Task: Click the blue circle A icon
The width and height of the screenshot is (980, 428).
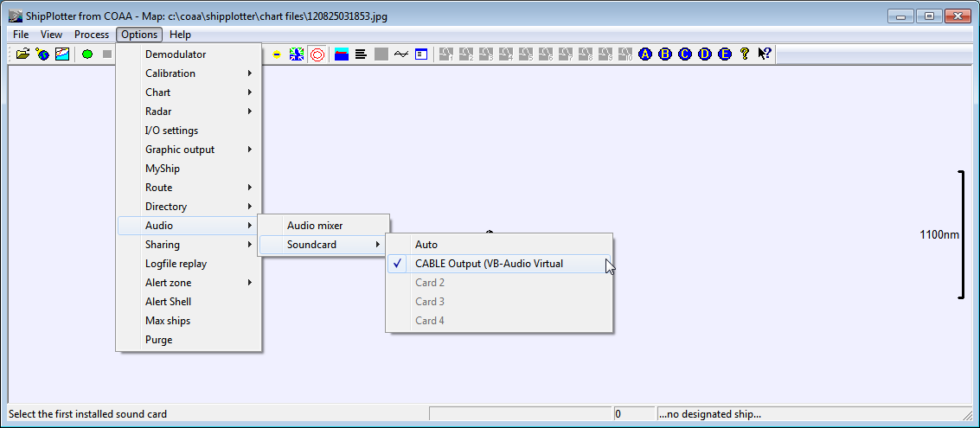Action: point(645,54)
